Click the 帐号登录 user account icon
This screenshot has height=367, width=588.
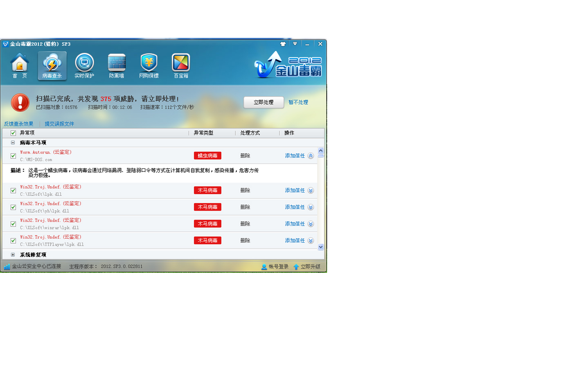point(264,267)
